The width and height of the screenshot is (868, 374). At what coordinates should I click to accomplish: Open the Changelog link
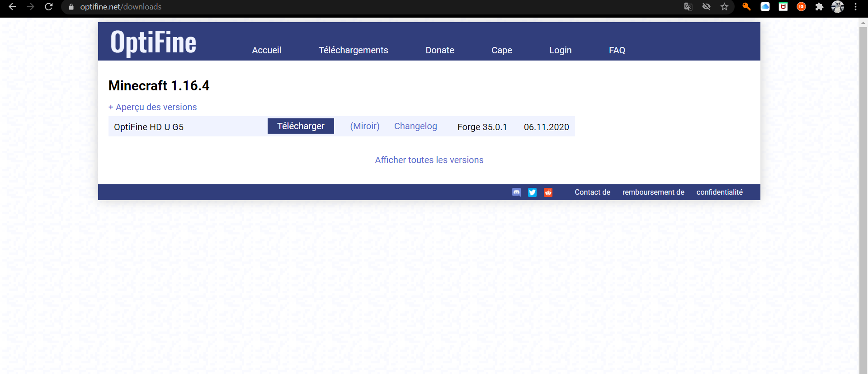pos(415,126)
